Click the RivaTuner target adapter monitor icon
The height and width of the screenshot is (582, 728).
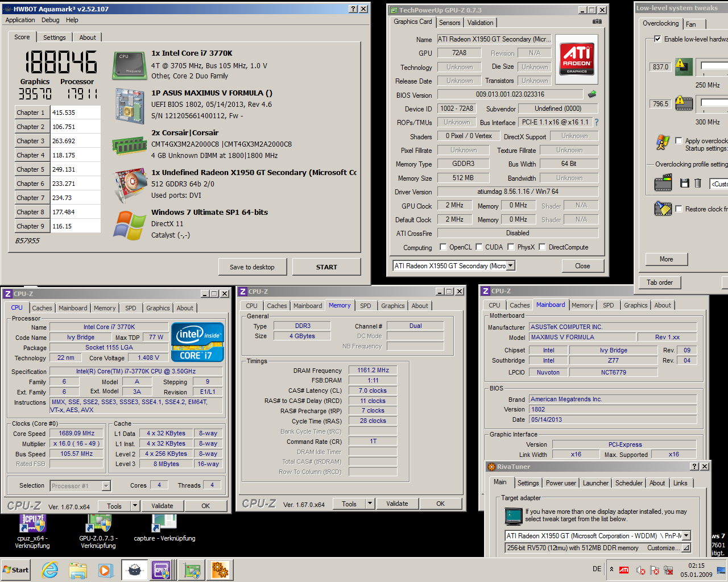pos(514,516)
